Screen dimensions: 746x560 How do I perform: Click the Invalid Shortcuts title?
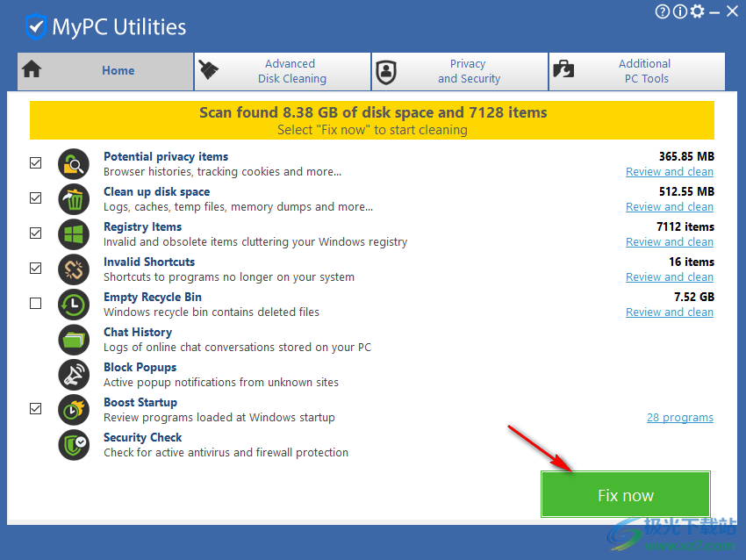pyautogui.click(x=149, y=262)
